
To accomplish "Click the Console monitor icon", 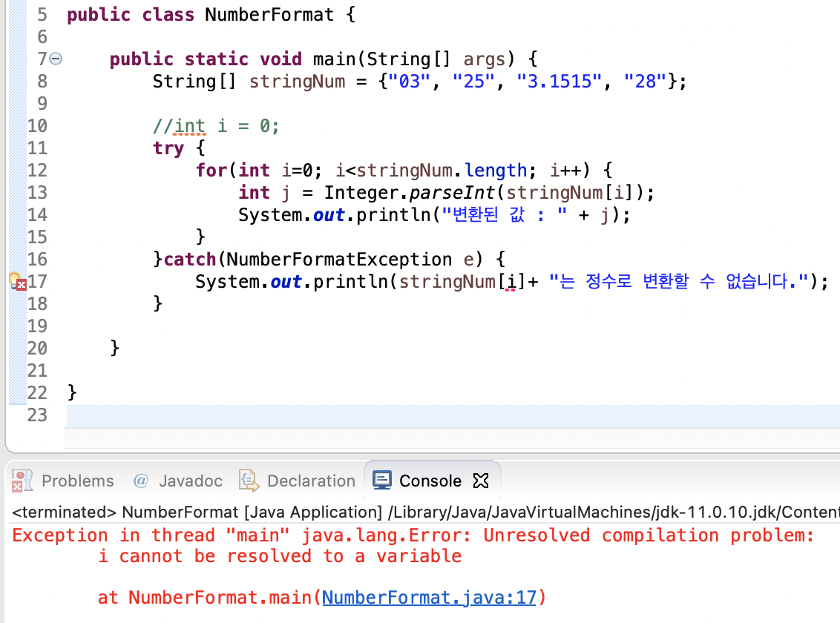I will pos(382,480).
